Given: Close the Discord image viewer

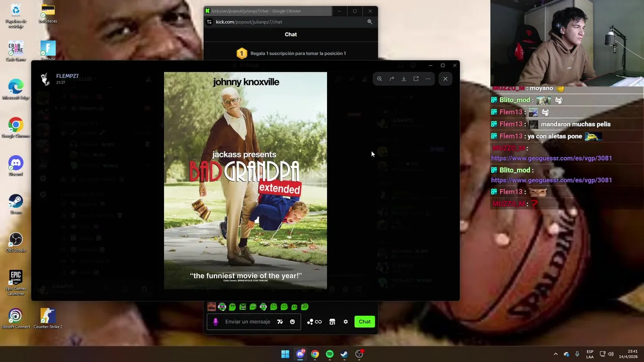Looking at the screenshot, I should point(445,79).
